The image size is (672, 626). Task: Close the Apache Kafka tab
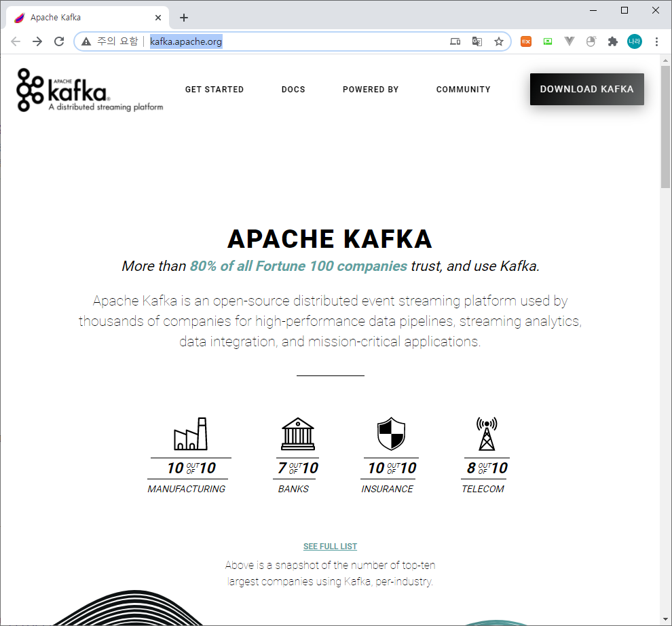(x=158, y=18)
